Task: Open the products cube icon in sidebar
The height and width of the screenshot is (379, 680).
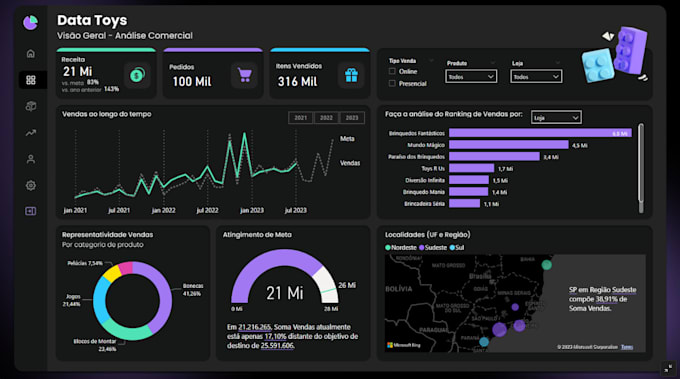Action: (x=31, y=106)
